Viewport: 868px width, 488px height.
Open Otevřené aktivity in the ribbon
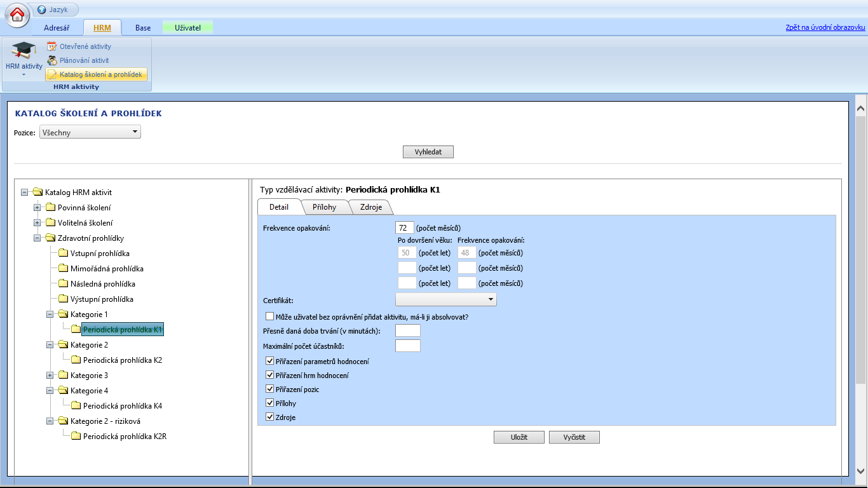tap(78, 46)
